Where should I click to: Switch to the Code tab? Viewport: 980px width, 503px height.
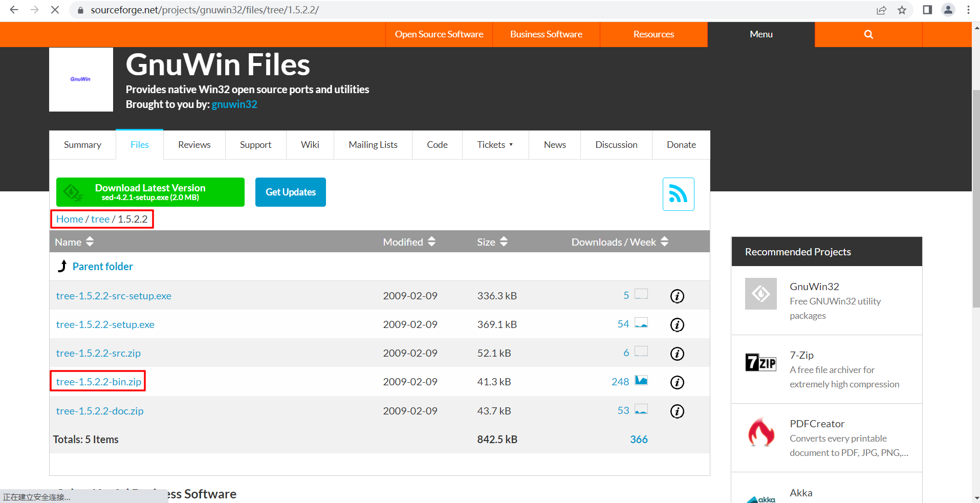[x=438, y=145]
